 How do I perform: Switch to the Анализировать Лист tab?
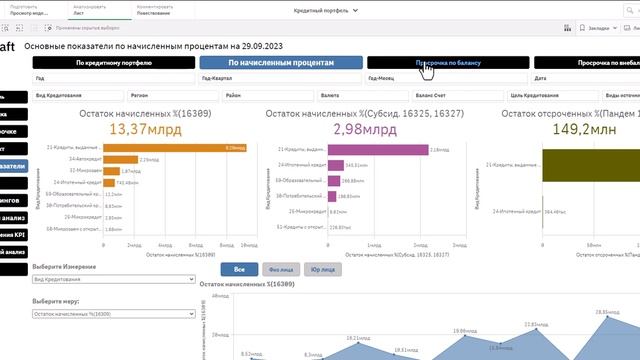(100, 10)
